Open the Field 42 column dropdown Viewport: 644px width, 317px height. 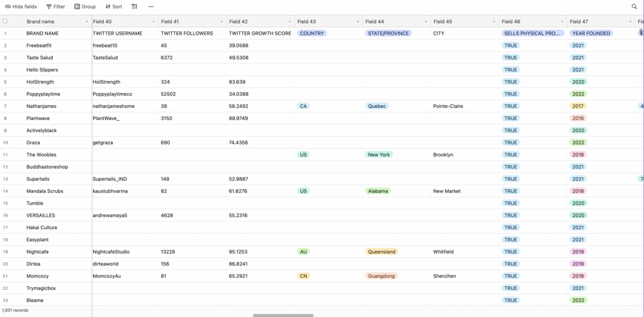click(x=290, y=22)
